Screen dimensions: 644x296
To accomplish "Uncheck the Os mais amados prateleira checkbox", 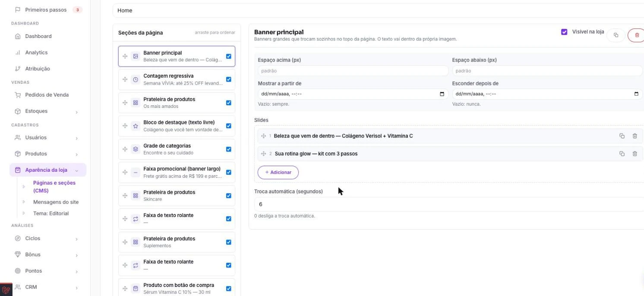I will (229, 103).
